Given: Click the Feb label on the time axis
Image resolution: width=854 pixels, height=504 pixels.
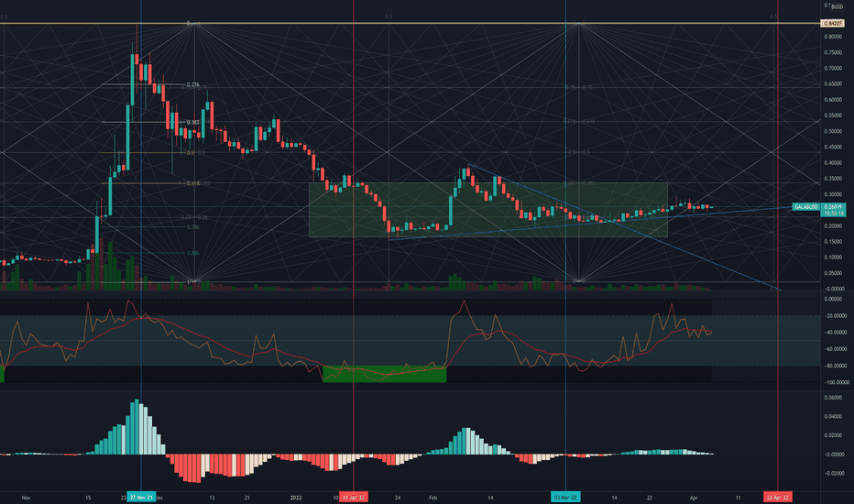Looking at the screenshot, I should [433, 498].
